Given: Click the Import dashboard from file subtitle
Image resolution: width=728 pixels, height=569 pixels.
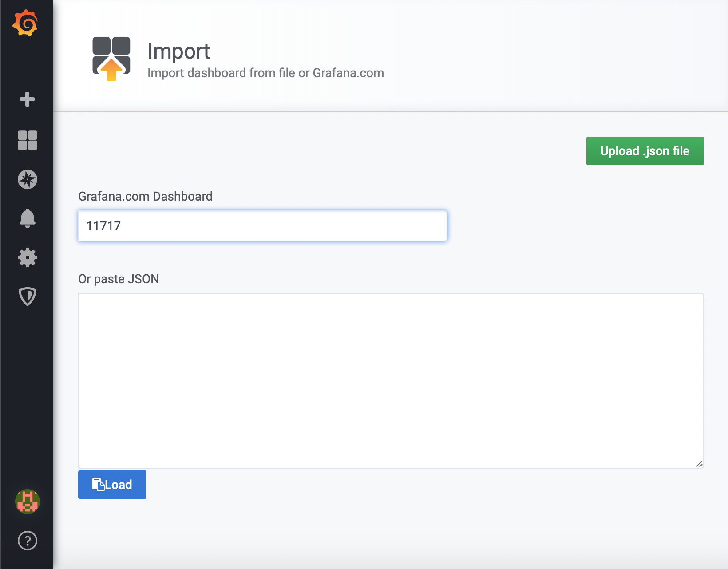Looking at the screenshot, I should [265, 73].
